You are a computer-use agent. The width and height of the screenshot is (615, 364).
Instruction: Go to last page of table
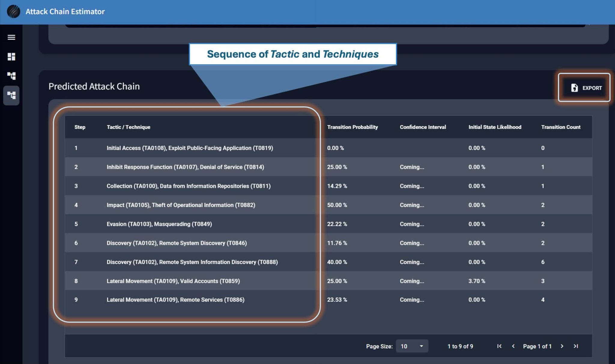pyautogui.click(x=576, y=346)
